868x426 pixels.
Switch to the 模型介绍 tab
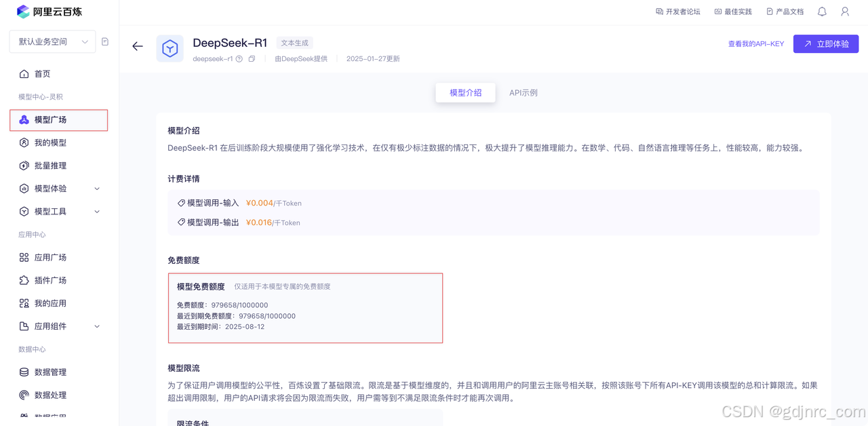tap(465, 93)
